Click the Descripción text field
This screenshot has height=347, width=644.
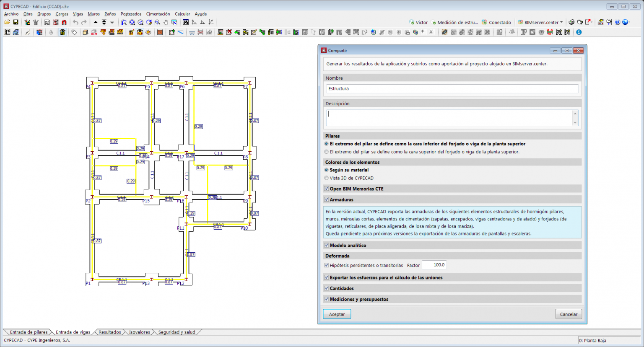click(x=449, y=118)
